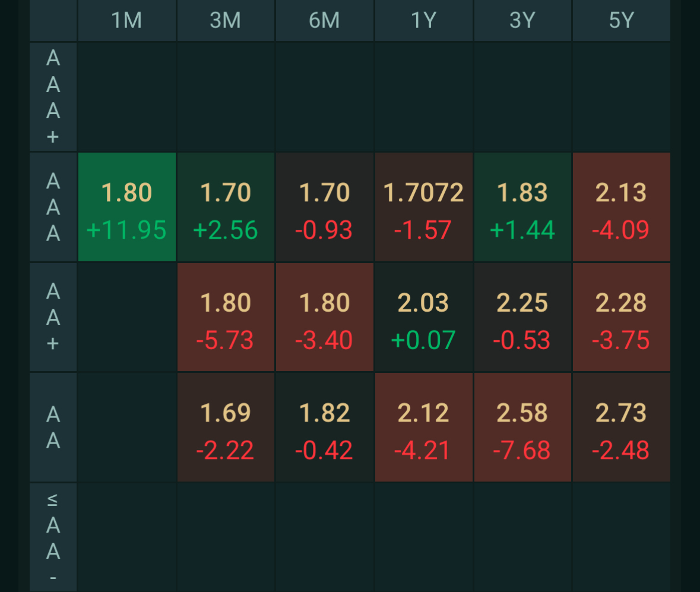
Task: Open AAA 1M cell showing +11.95
Action: (x=127, y=207)
